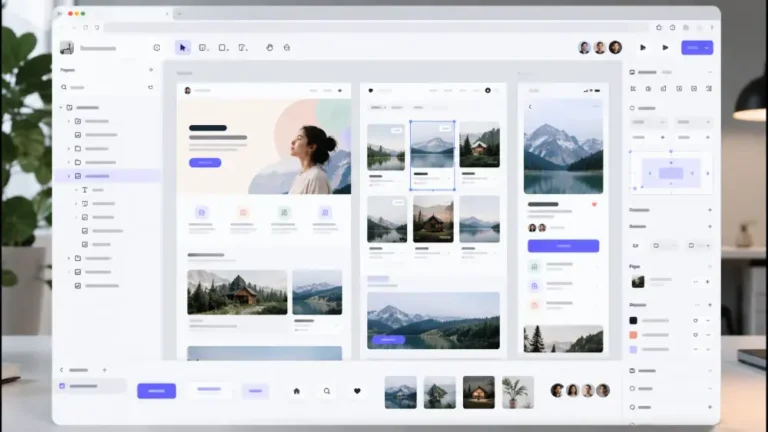Click the solid blue button in the bottom bar
The width and height of the screenshot is (768, 432).
click(x=156, y=391)
